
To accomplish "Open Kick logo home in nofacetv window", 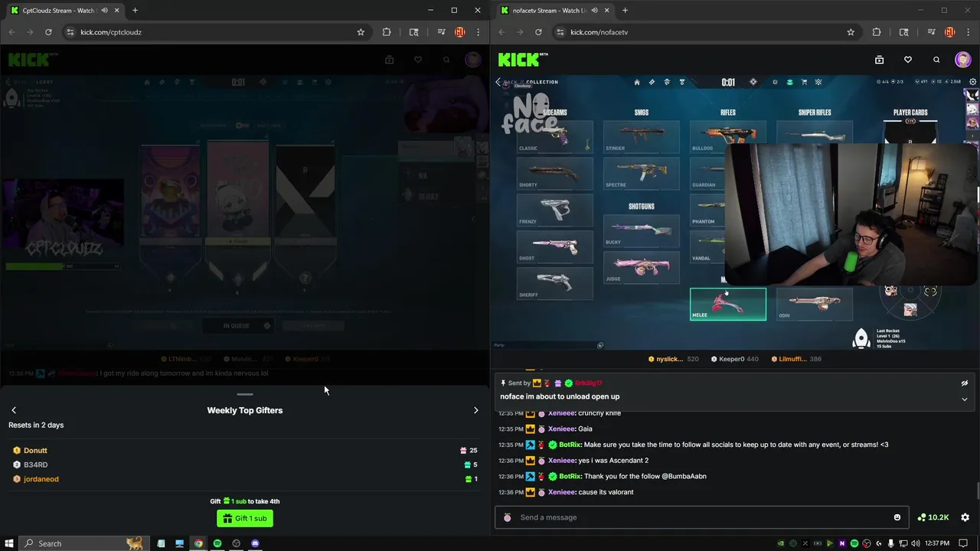I will 522,60.
